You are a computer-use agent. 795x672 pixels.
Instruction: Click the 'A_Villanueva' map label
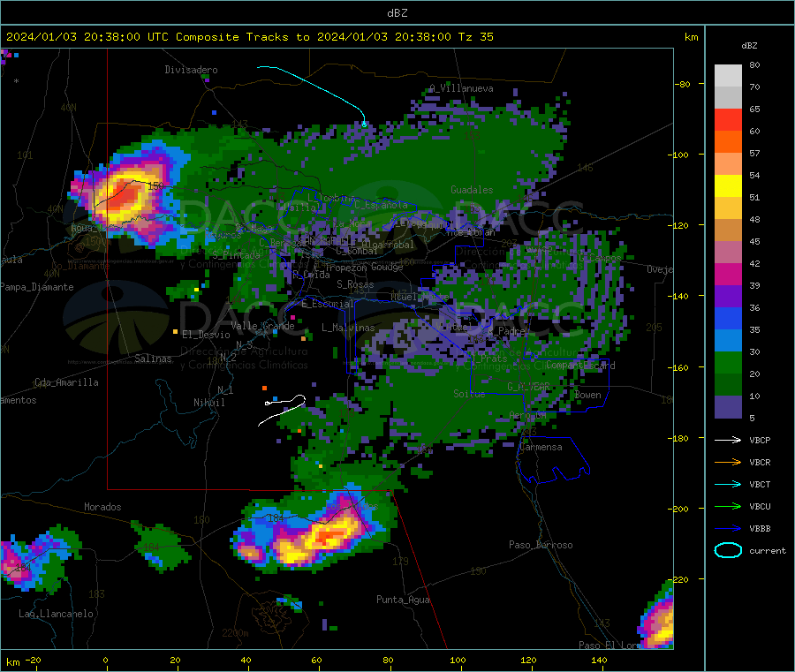(x=461, y=88)
